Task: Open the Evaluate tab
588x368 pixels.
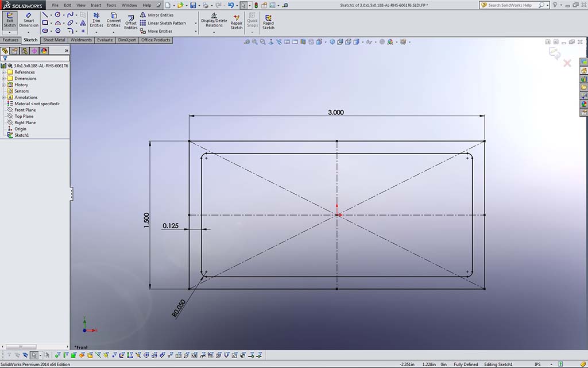Action: 105,40
